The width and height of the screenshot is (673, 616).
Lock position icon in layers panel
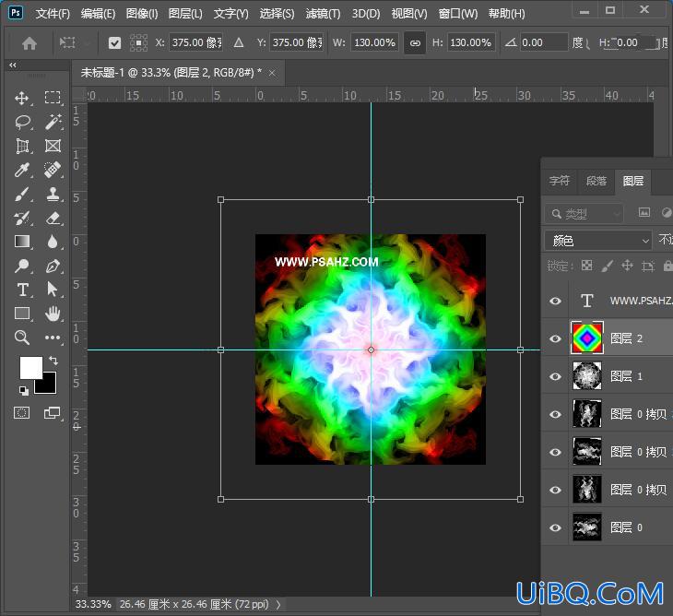pos(627,266)
